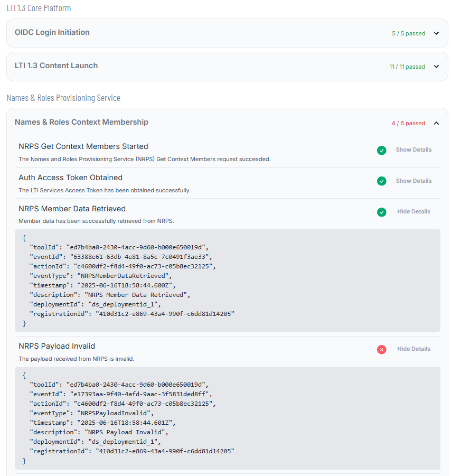Click the NRPS Payload Invalid test title
Screen dimensions: 451x476
[57, 347]
